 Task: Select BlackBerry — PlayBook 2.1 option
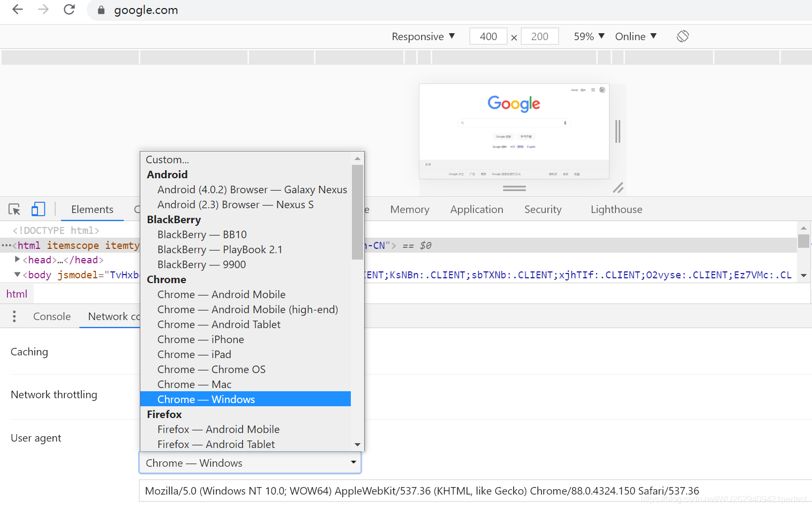tap(245, 249)
